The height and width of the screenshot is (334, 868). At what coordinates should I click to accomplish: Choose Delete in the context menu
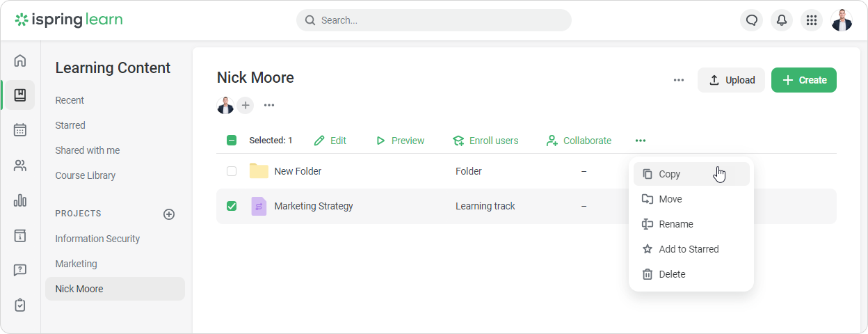tap(672, 274)
